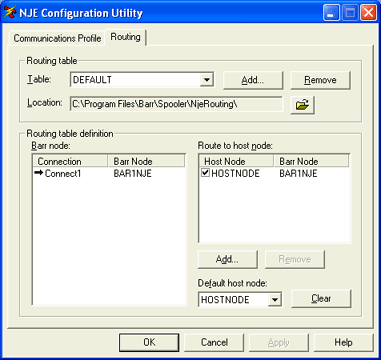This screenshot has width=381, height=360.
Task: Browse for routing table location folder
Action: click(x=302, y=105)
